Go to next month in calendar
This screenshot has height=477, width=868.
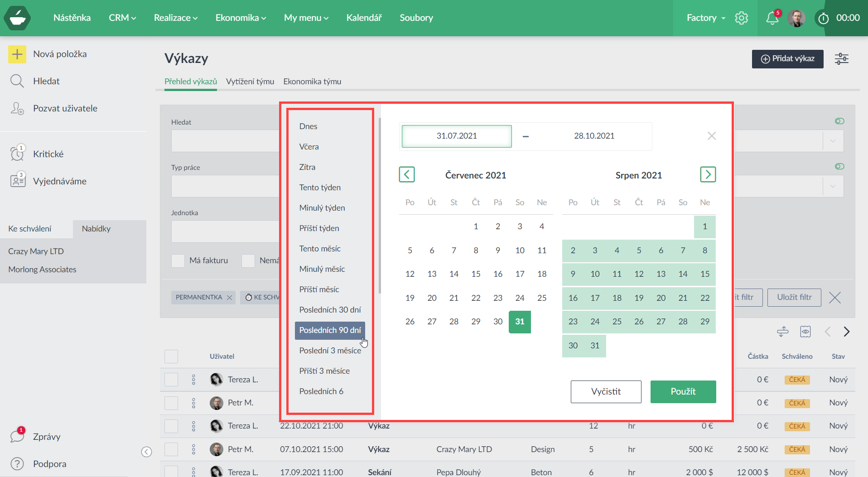708,174
